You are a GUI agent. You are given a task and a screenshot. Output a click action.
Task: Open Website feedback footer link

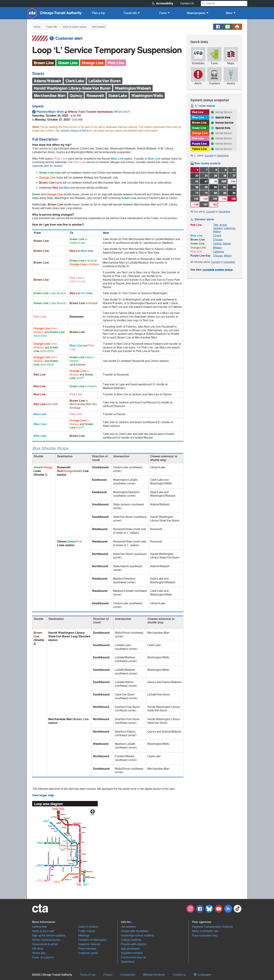pyautogui.click(x=154, y=975)
